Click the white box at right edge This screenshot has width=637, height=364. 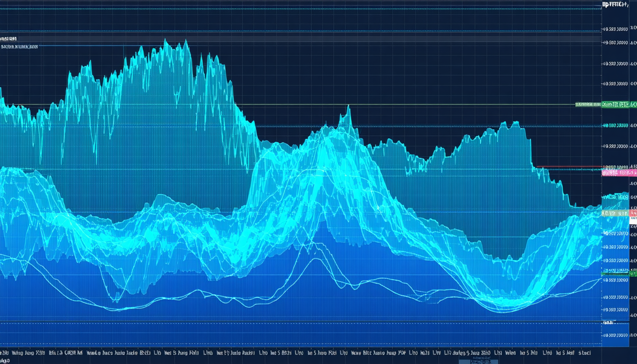point(633,218)
